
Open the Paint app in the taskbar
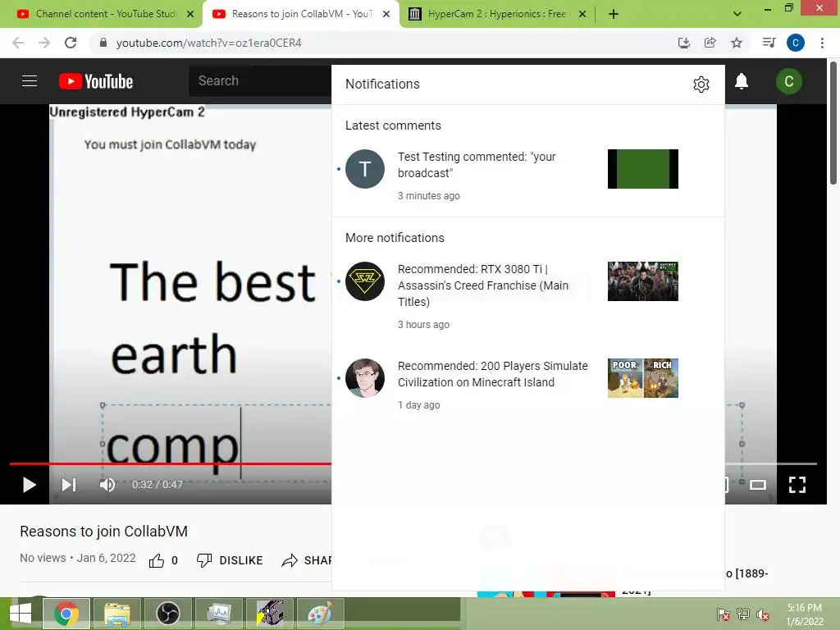(x=321, y=614)
